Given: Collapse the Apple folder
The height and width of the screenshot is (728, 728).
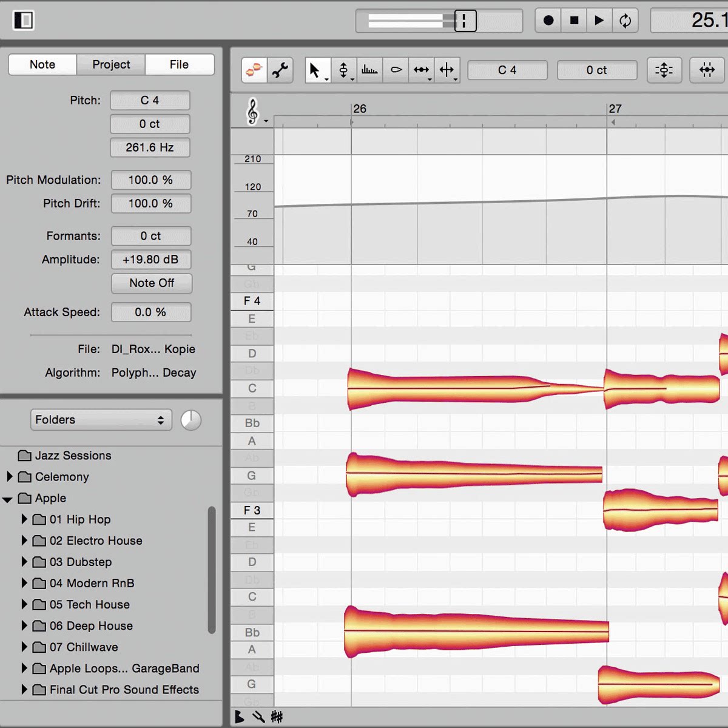Looking at the screenshot, I should coord(8,499).
